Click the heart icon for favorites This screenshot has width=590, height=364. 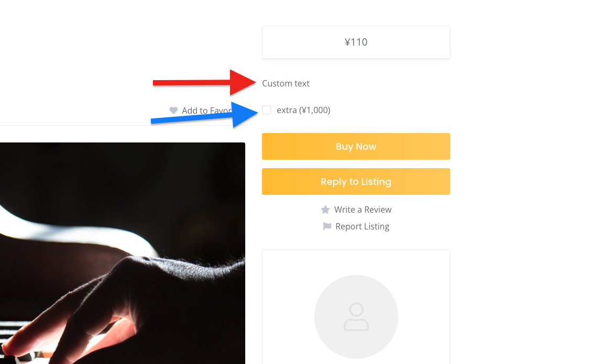pos(173,111)
